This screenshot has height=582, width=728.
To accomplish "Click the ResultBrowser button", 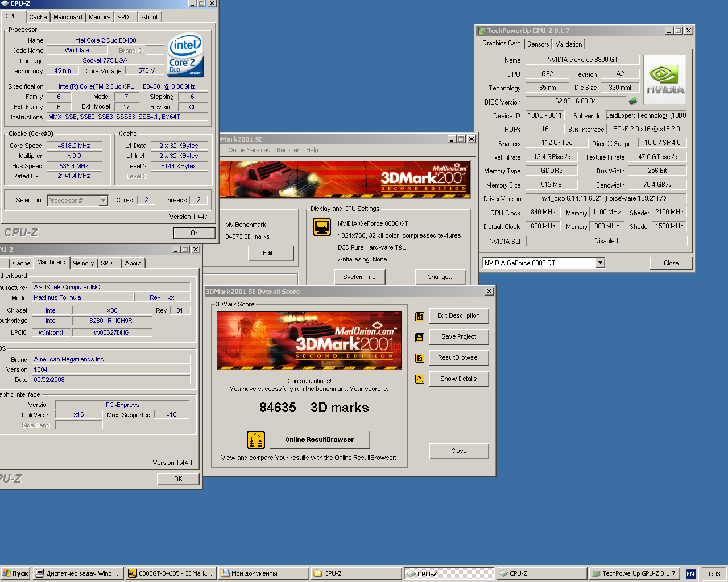I will coord(458,358).
